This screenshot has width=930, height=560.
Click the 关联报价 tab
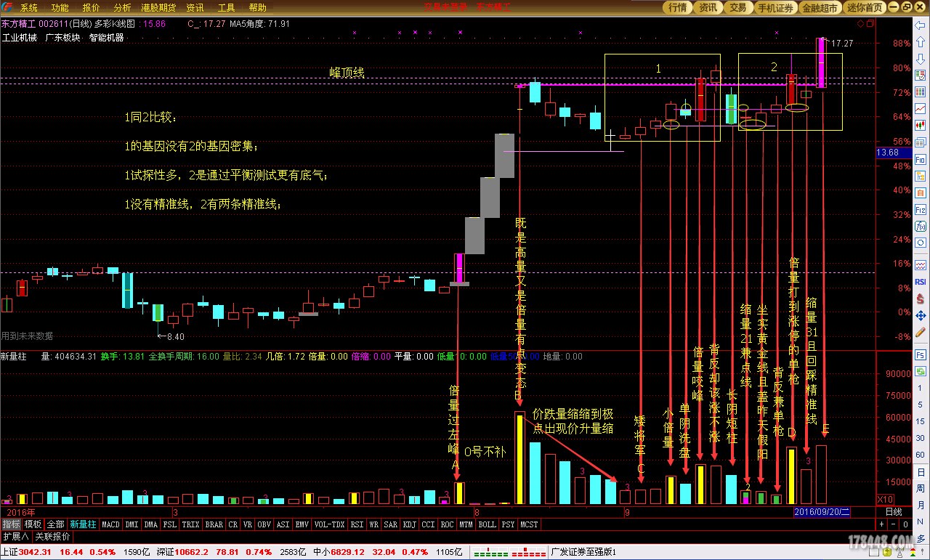53,537
